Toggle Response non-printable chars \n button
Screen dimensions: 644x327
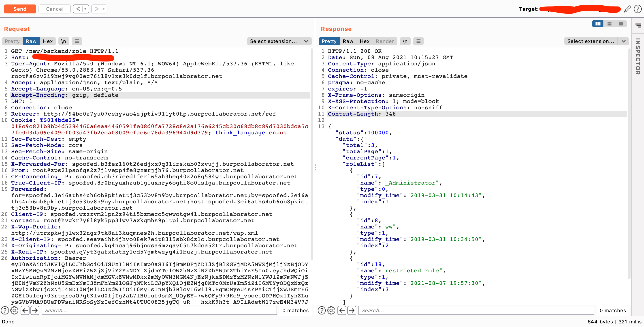pos(405,41)
